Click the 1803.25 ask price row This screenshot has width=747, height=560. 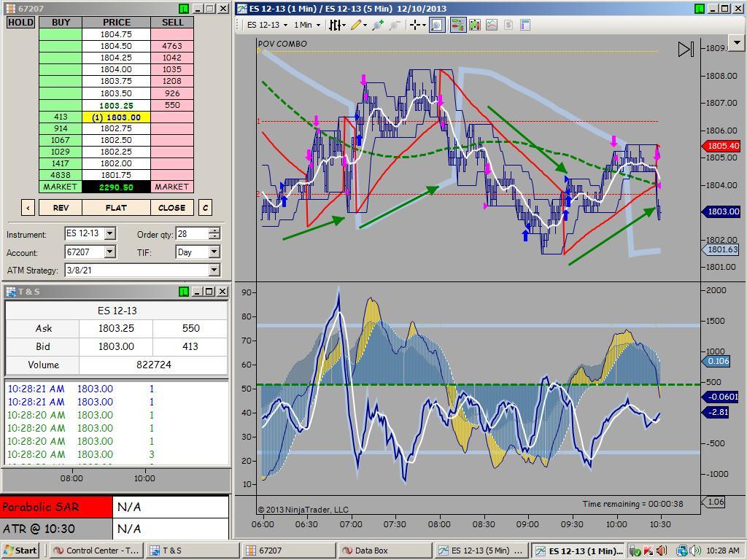116,105
